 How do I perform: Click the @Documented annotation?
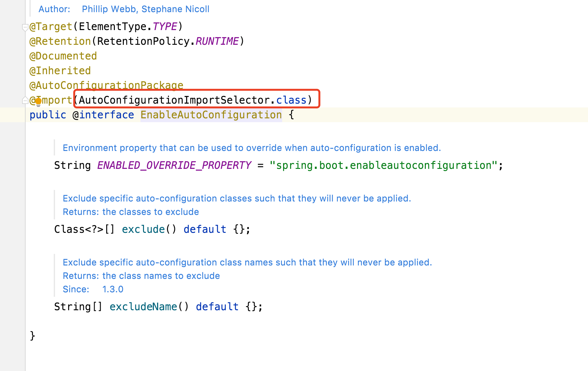(x=63, y=56)
